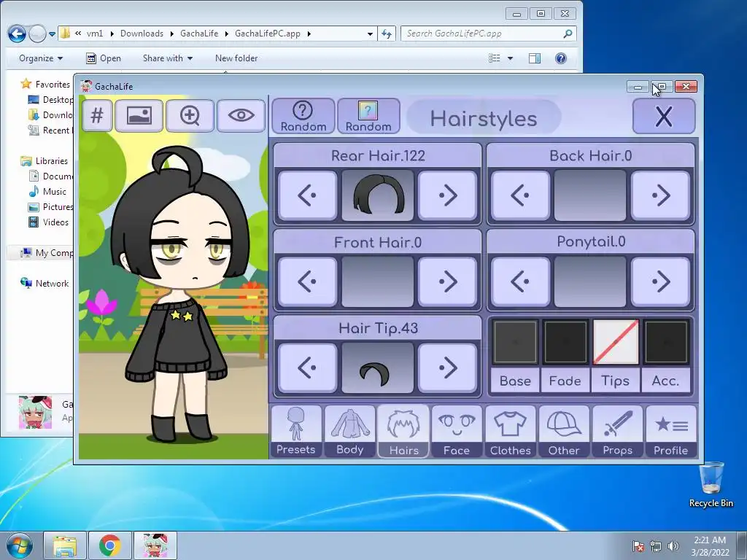Select the Recycle Bin desktop icon

point(711,484)
